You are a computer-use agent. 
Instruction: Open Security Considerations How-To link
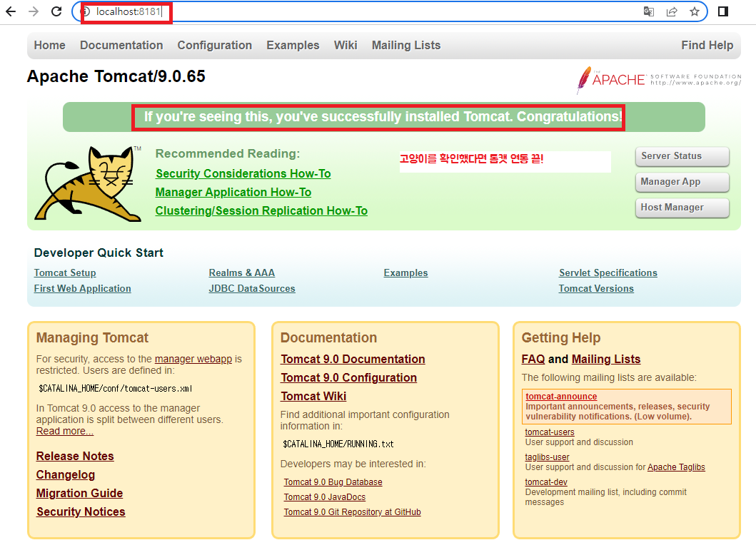243,173
